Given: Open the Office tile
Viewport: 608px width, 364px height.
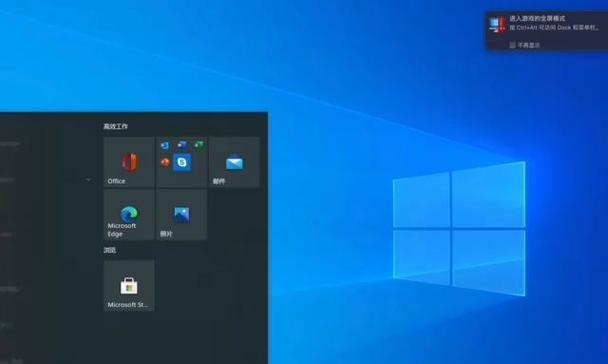Looking at the screenshot, I should pos(129,162).
